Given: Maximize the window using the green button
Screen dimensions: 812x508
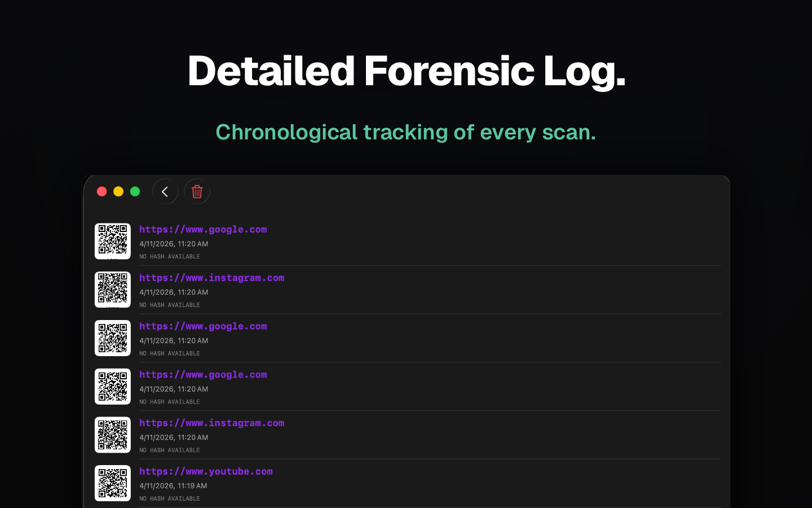Looking at the screenshot, I should pos(135,192).
